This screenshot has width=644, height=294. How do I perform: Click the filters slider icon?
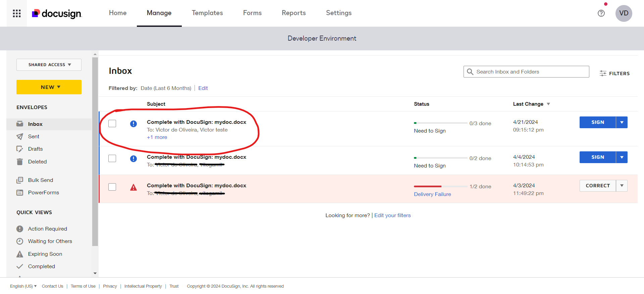(603, 73)
